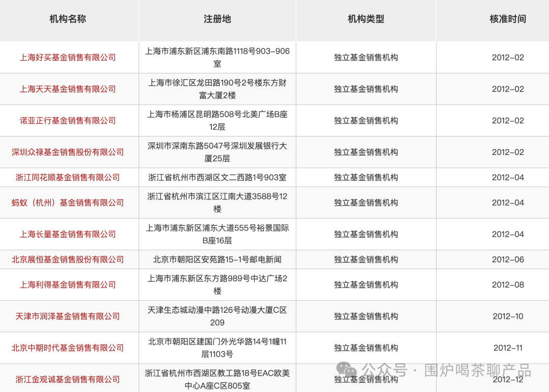549x392 pixels.
Task: Click 独立基金销售机构 in 北京展恒 row
Action: [x=366, y=259]
